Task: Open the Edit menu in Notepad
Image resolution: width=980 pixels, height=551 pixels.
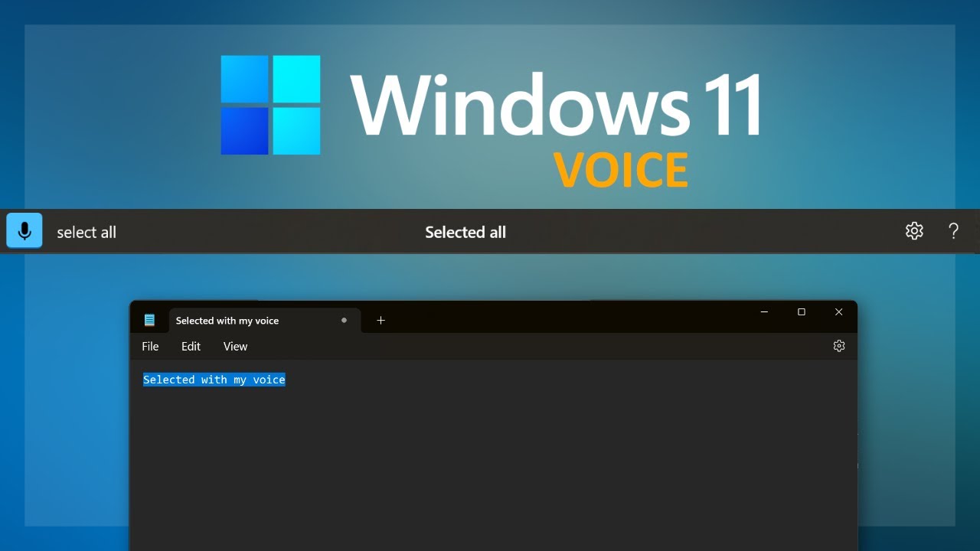Action: [191, 347]
